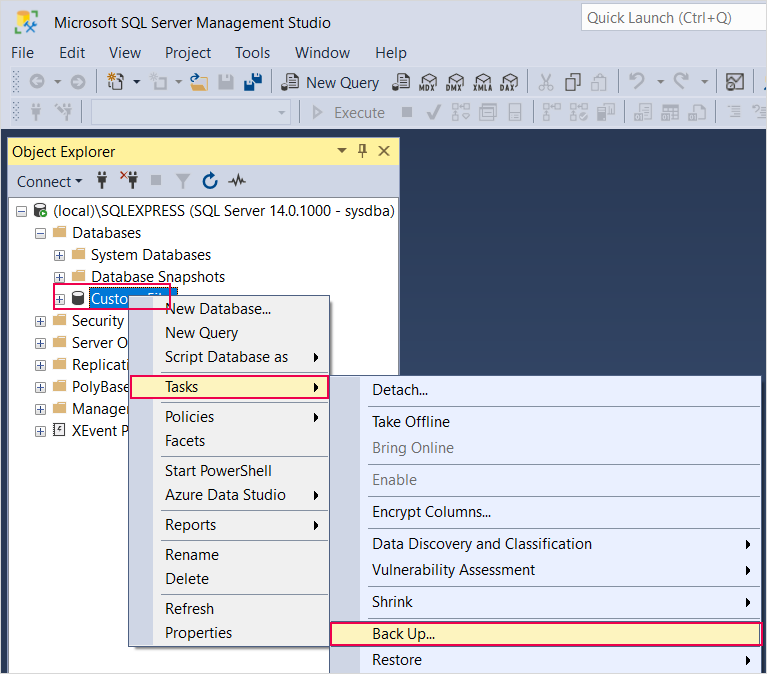Pin the Object Explorer panel
The width and height of the screenshot is (767, 674).
[362, 151]
